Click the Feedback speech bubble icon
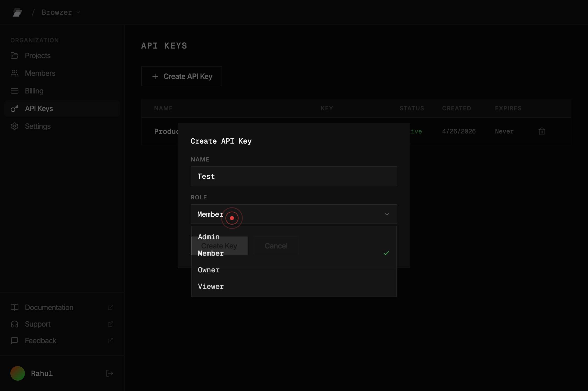The width and height of the screenshot is (588, 391). tap(15, 341)
